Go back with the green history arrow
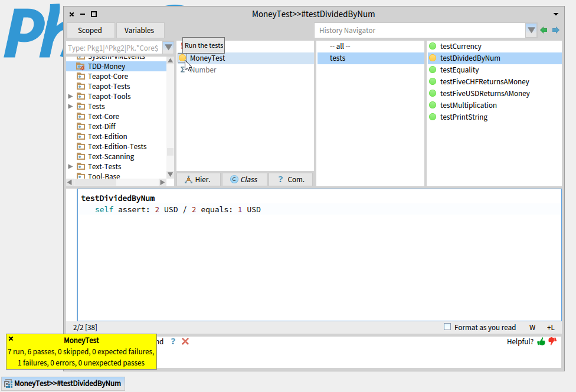The height and width of the screenshot is (392, 576). coord(544,30)
